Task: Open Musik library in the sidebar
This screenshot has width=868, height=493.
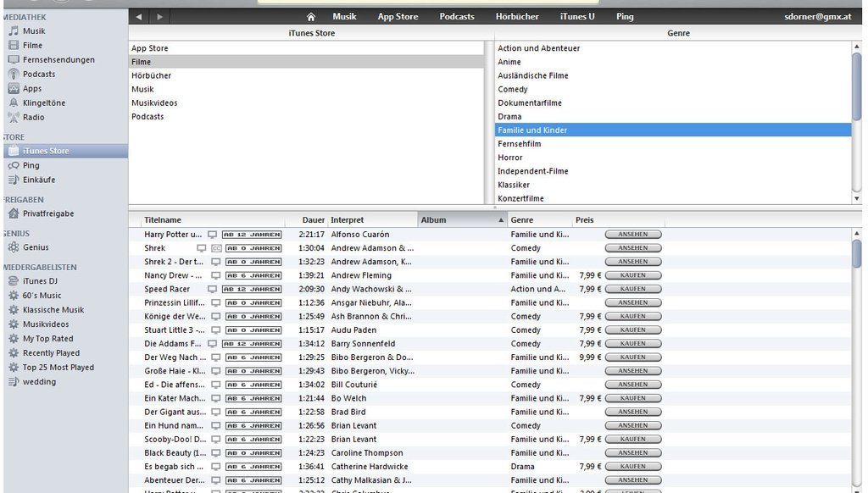Action: coord(34,31)
